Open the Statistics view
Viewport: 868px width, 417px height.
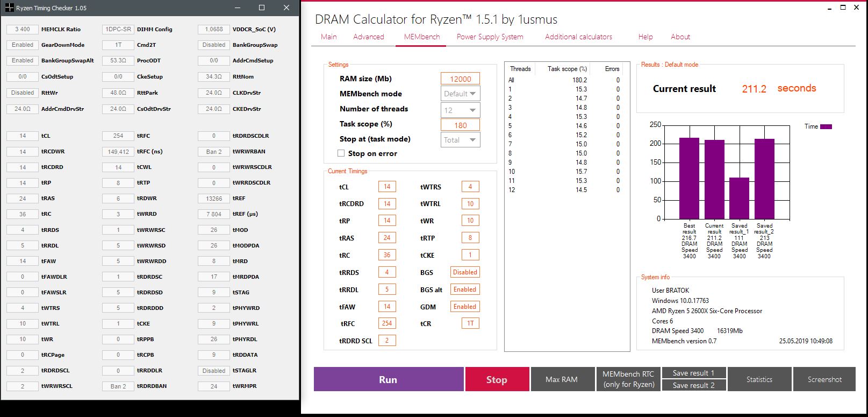tap(759, 379)
